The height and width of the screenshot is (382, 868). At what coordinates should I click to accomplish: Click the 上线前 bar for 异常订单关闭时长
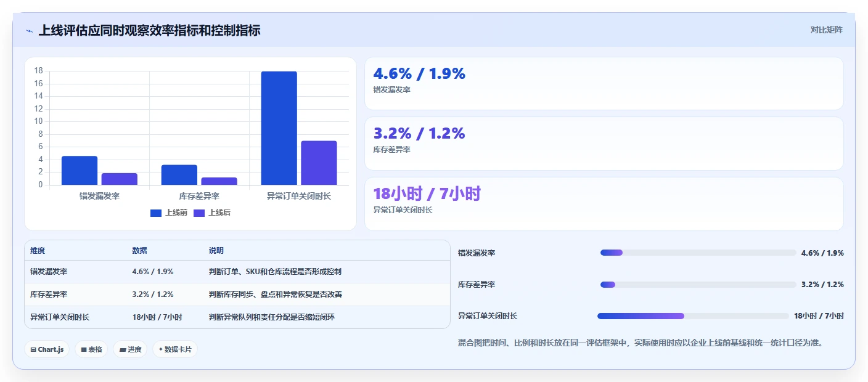(x=279, y=128)
